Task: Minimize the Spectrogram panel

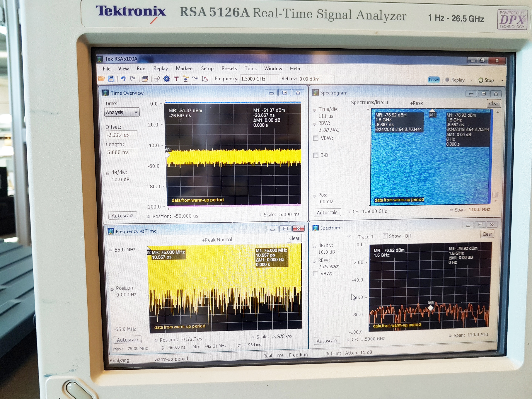Action: (471, 94)
